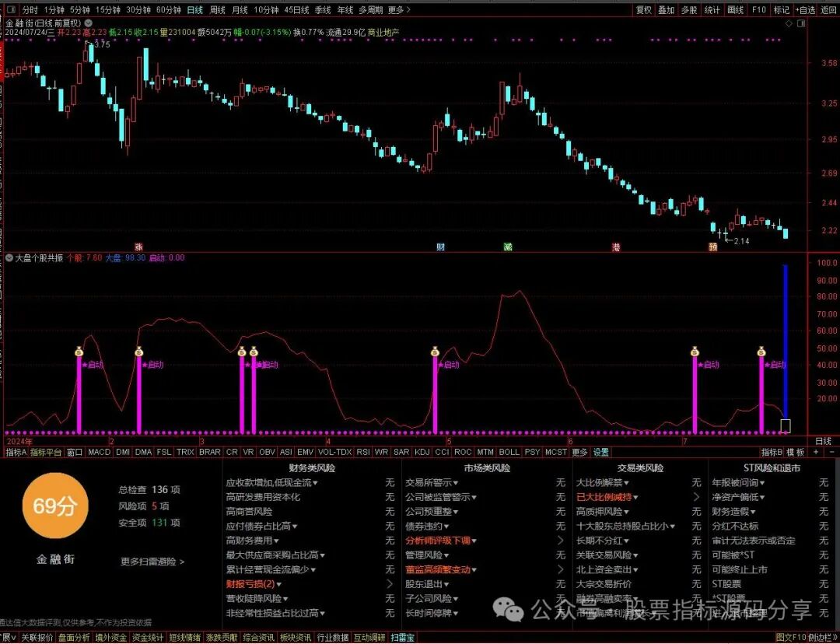
Task: Switch to the 月线 period tab
Action: pyautogui.click(x=240, y=9)
